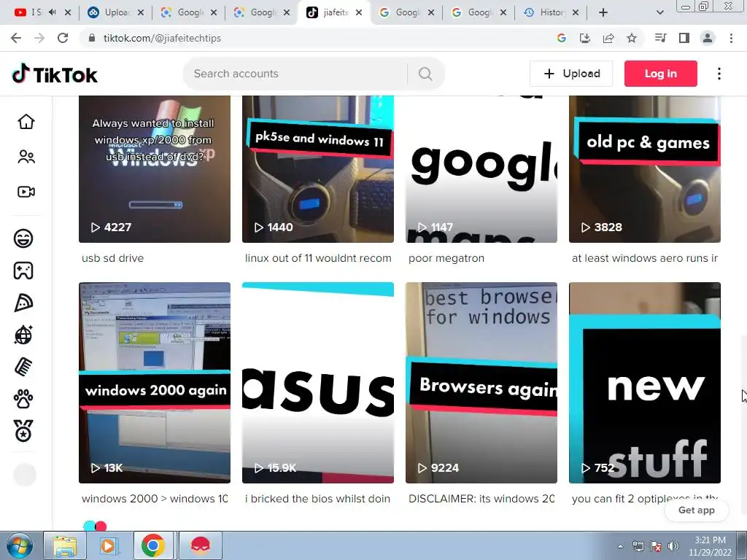
Task: Open Chrome three-dot menu
Action: [731, 38]
